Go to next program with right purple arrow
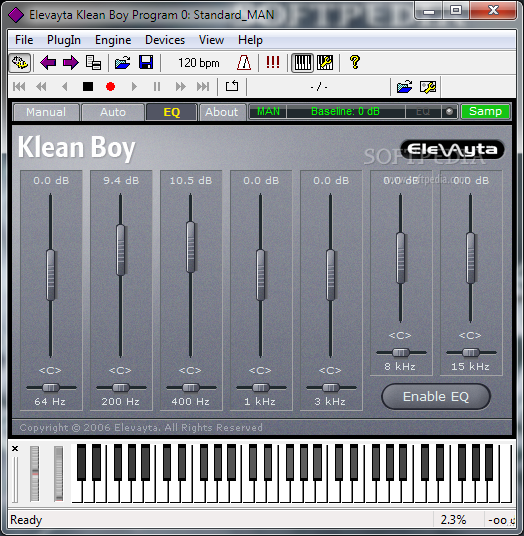Viewport: 524px width, 536px height. pyautogui.click(x=71, y=63)
